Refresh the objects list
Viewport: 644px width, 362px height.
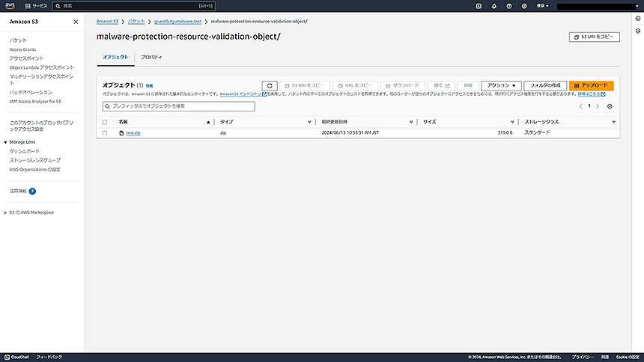click(x=270, y=85)
